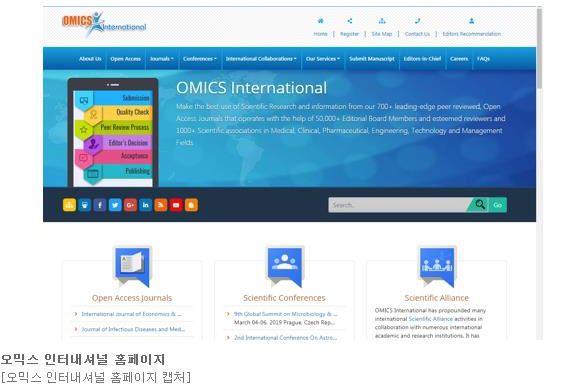The height and width of the screenshot is (388, 586).
Task: Click the Contact Us phone icon
Action: 417,21
